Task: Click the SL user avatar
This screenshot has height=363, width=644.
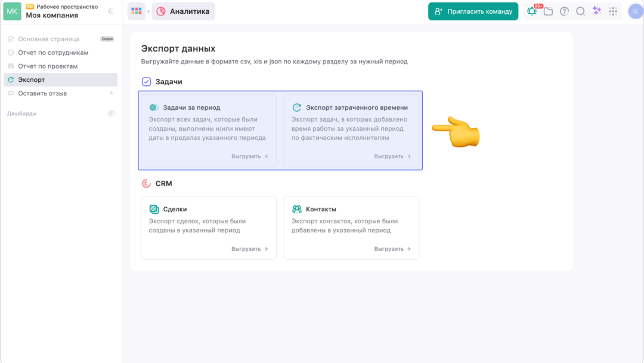Action: (x=635, y=11)
